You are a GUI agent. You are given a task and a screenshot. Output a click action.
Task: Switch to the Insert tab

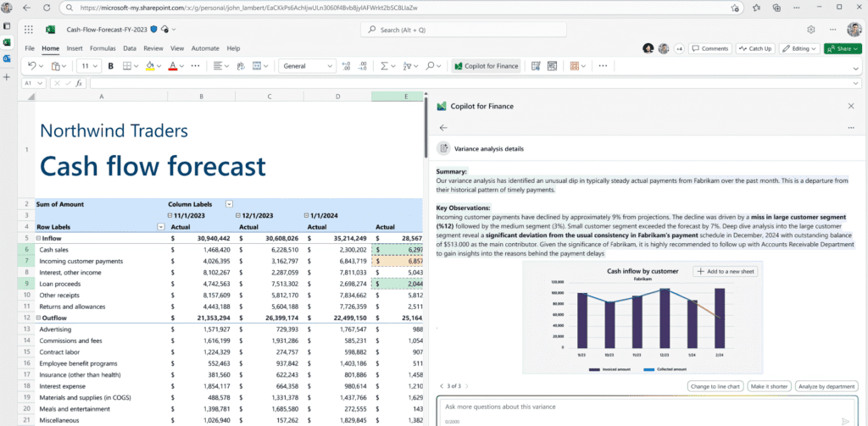pos(75,48)
